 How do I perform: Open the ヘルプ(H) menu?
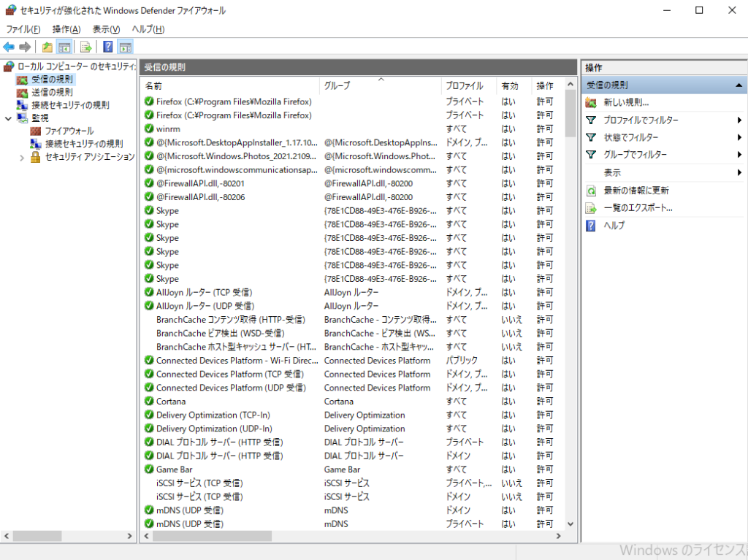tap(148, 29)
